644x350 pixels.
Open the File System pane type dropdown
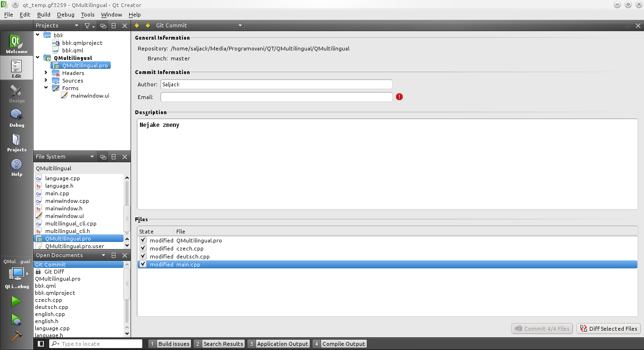(65, 157)
